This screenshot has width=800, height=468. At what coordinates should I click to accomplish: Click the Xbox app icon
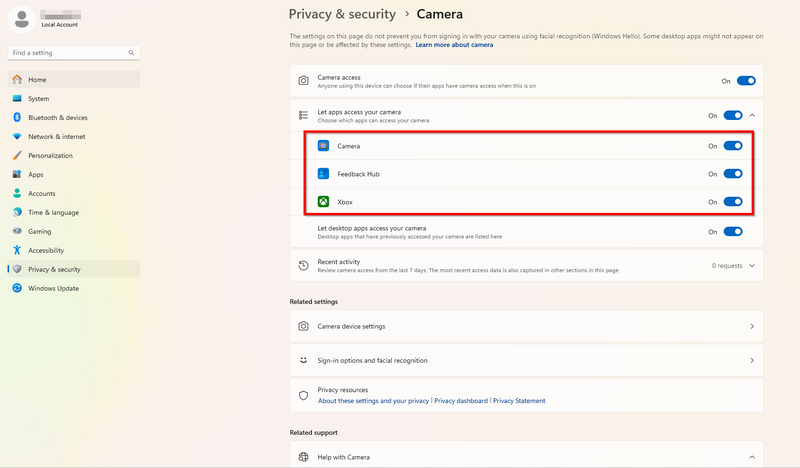pyautogui.click(x=323, y=202)
